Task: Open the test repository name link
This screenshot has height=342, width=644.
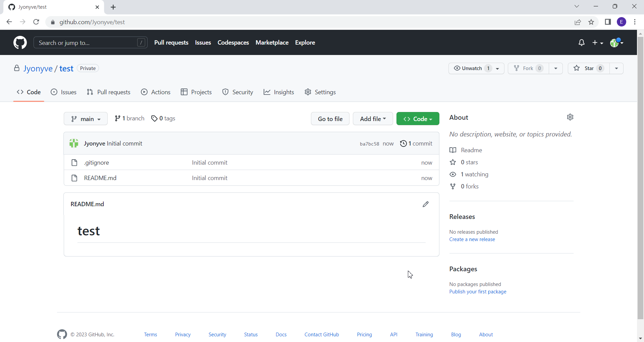Action: pos(66,68)
